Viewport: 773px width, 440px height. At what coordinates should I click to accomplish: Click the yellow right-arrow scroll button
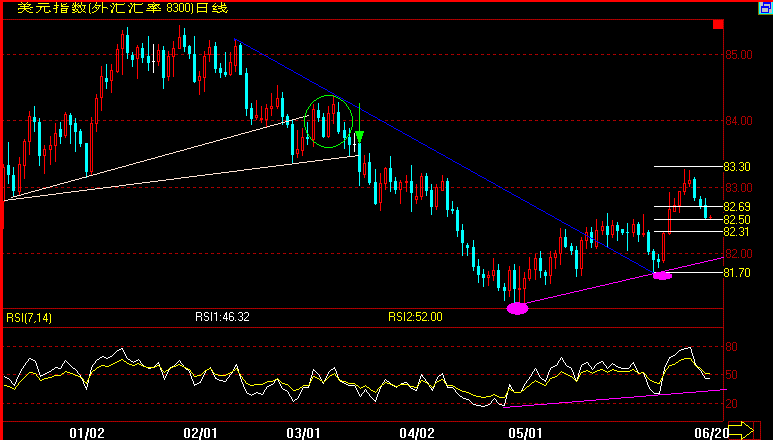point(741,431)
